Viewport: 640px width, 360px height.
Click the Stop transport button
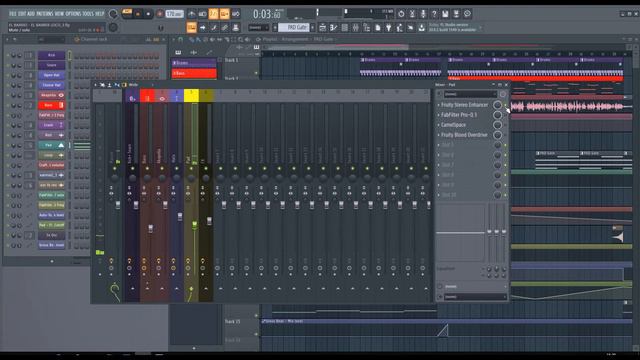coord(148,14)
